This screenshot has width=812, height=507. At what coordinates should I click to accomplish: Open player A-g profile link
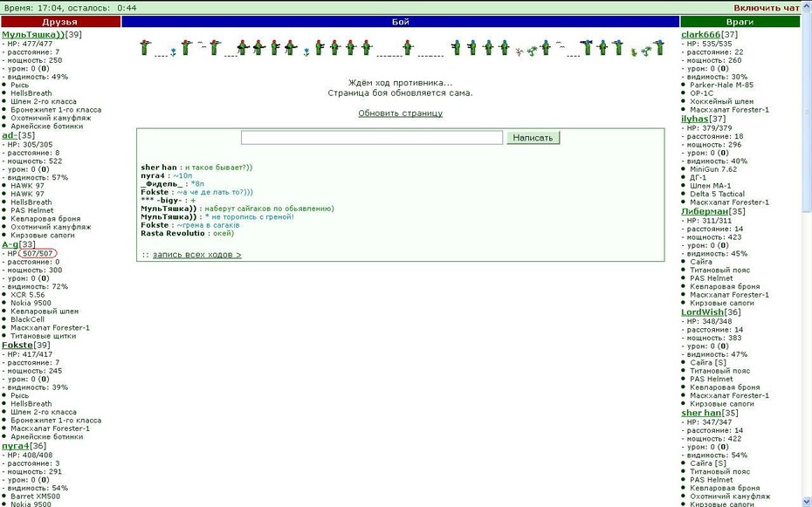(10, 244)
